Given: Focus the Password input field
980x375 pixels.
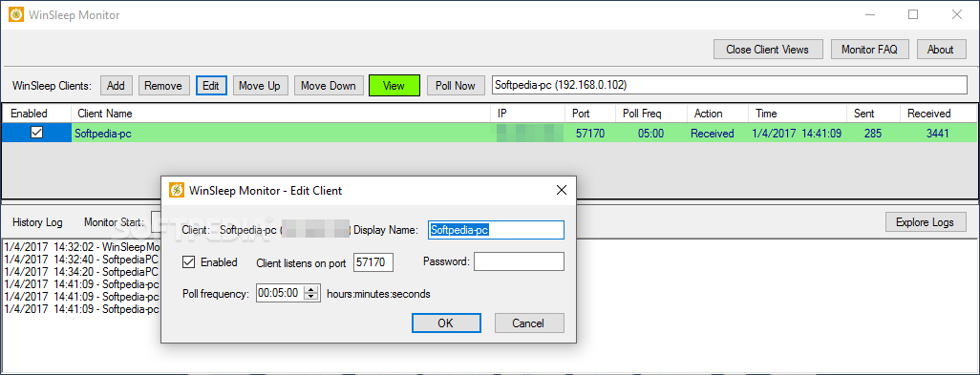Looking at the screenshot, I should [519, 262].
